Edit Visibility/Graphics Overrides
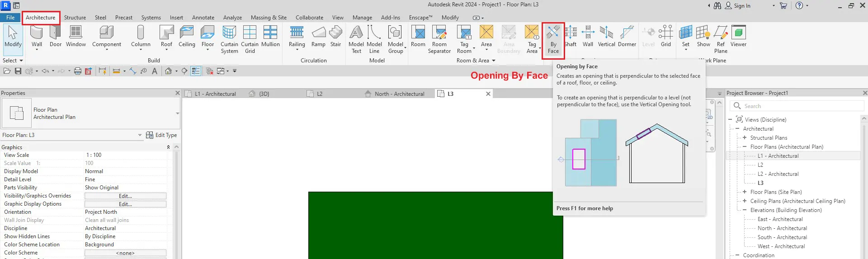The width and height of the screenshot is (868, 259). click(125, 196)
